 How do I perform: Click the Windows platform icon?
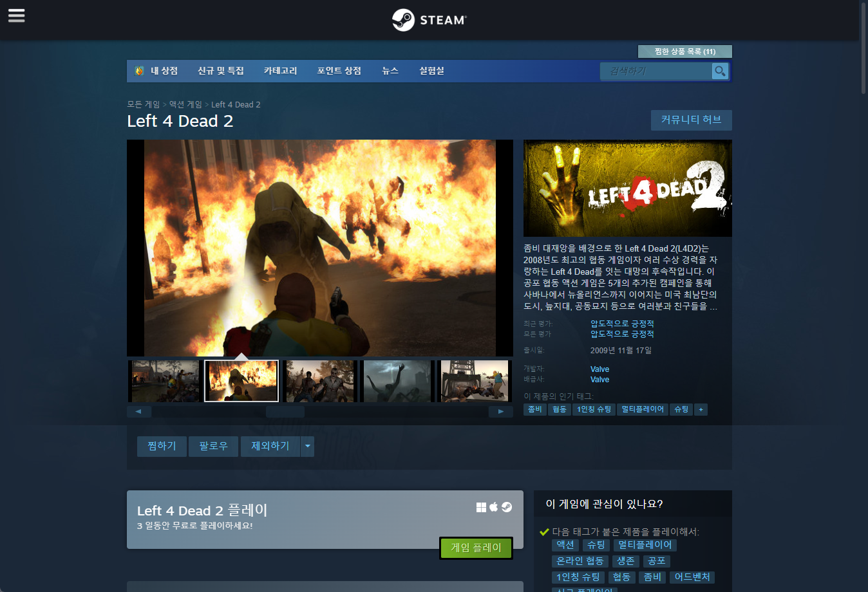point(481,507)
